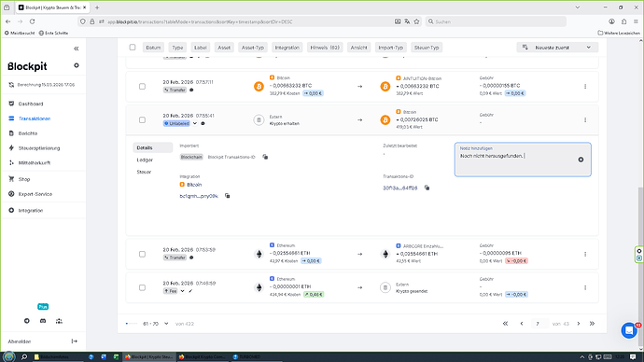This screenshot has height=362, width=644.
Task: Open the Datum filter
Action: click(x=153, y=48)
